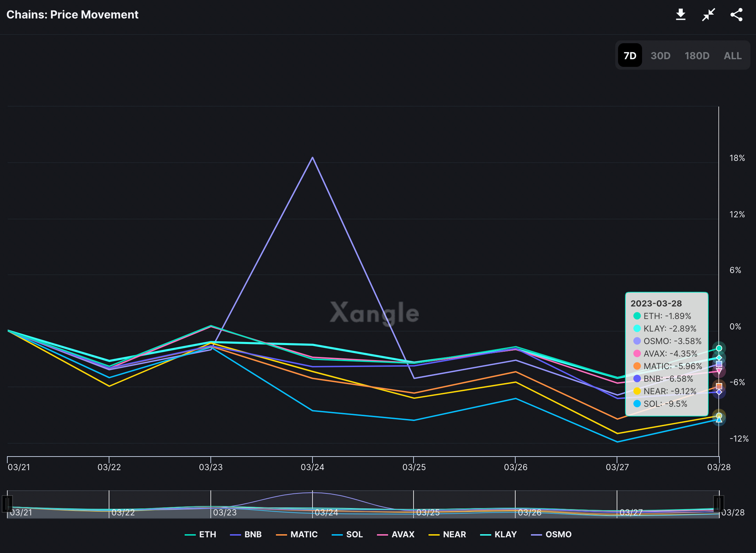Switch to the 180D time range
Screen dimensions: 756x553
point(697,55)
